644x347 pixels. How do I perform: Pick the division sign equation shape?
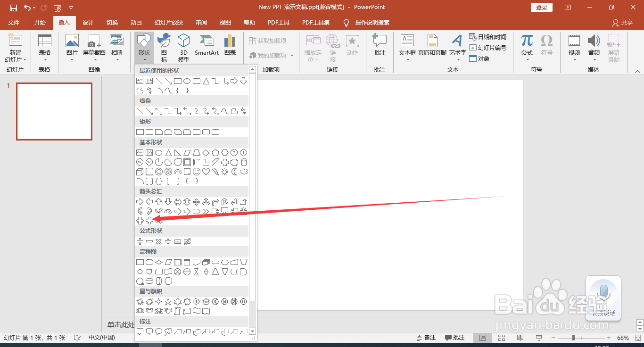168,241
